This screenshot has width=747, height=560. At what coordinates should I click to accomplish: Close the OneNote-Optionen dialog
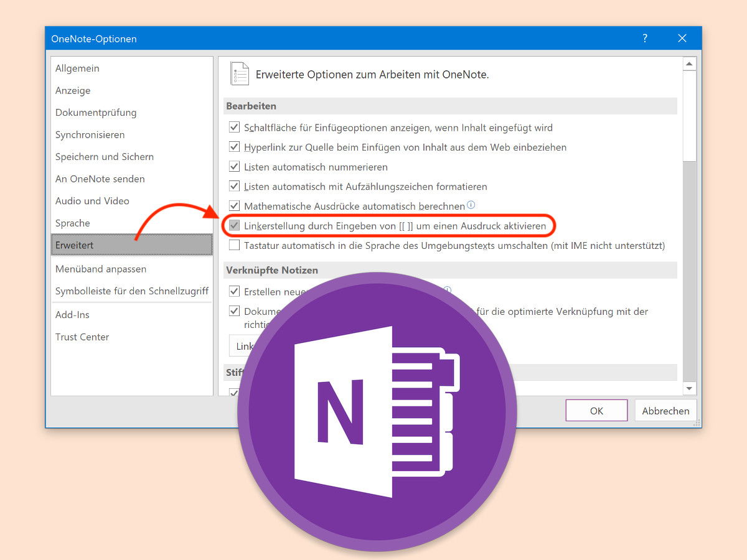[x=682, y=39]
